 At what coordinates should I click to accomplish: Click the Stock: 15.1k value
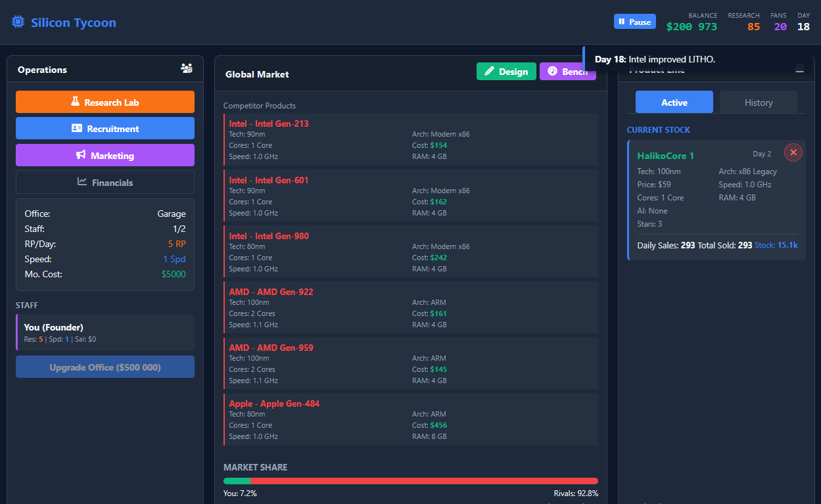(x=776, y=245)
